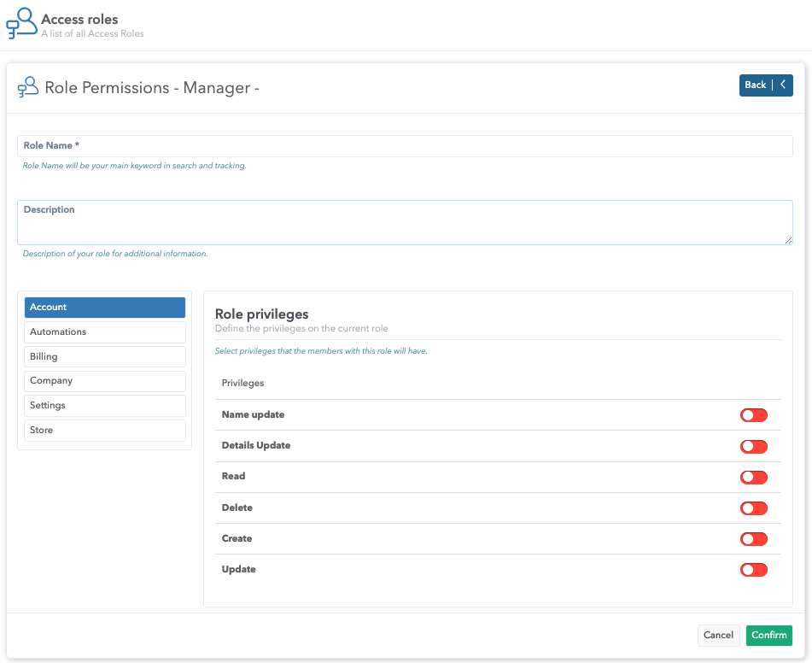Enable the Details Update privilege switch
The width and height of the screenshot is (812, 663).
coord(753,446)
